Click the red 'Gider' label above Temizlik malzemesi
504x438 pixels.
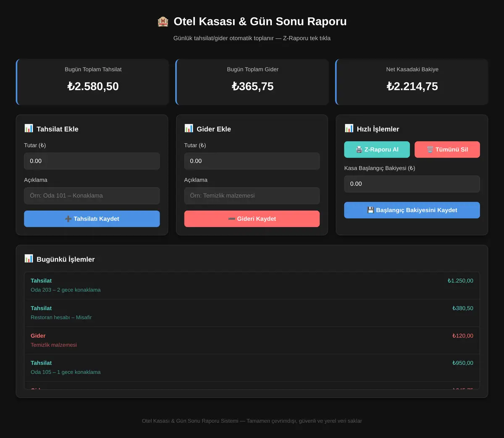click(38, 336)
